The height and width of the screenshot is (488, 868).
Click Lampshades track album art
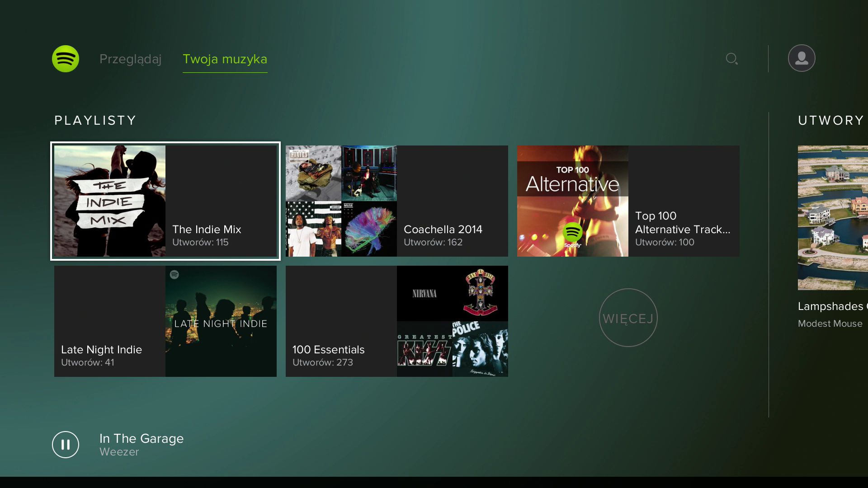click(833, 218)
